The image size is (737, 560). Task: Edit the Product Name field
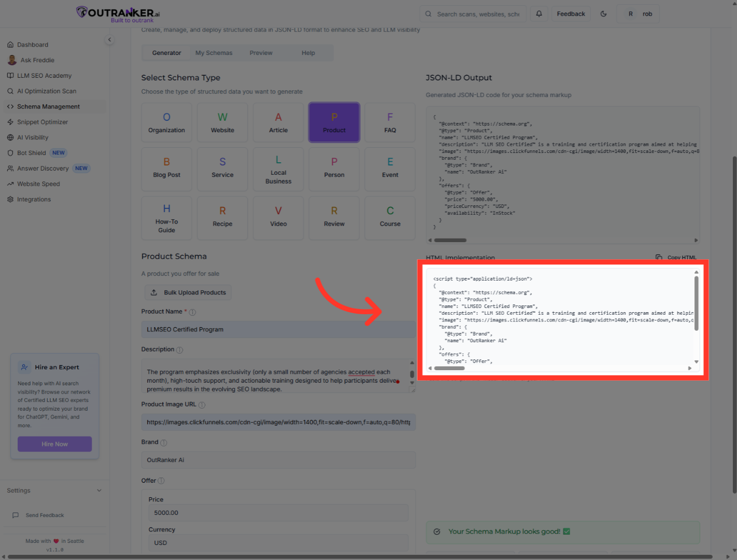click(x=278, y=329)
